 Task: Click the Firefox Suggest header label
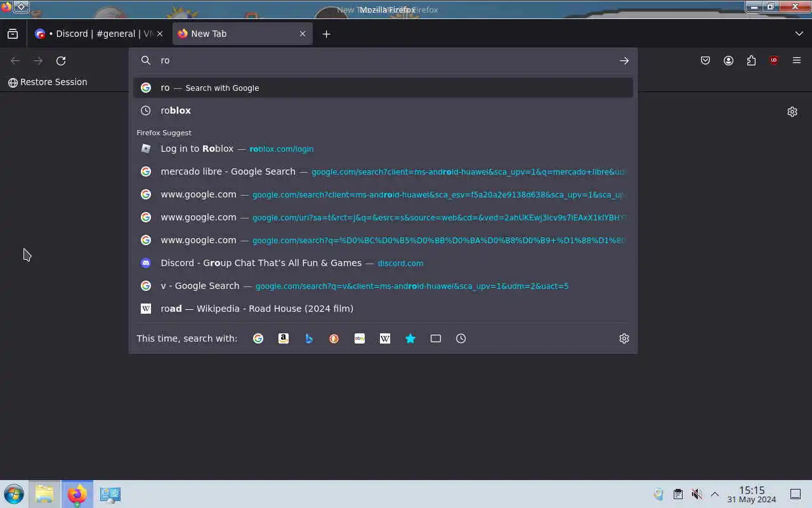coord(164,133)
